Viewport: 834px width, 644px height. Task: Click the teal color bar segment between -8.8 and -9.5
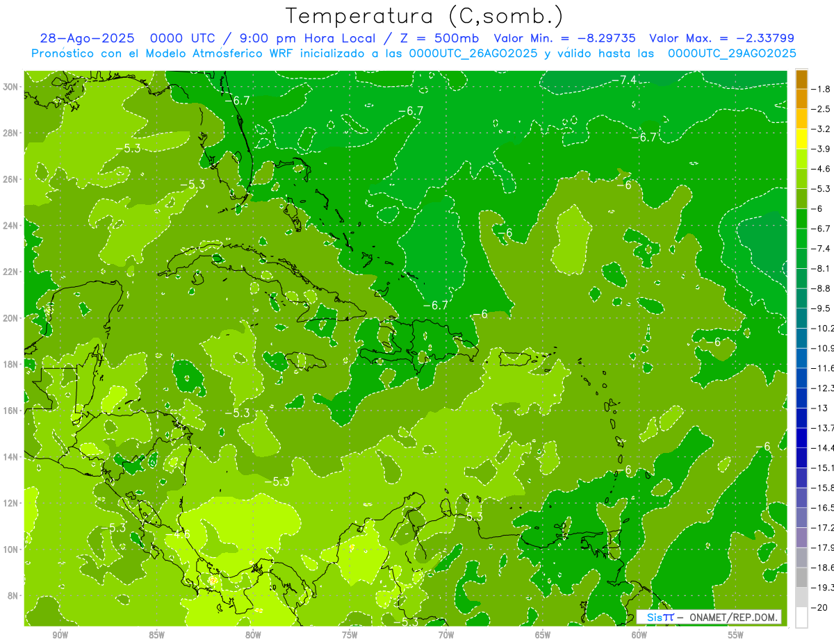tap(801, 298)
